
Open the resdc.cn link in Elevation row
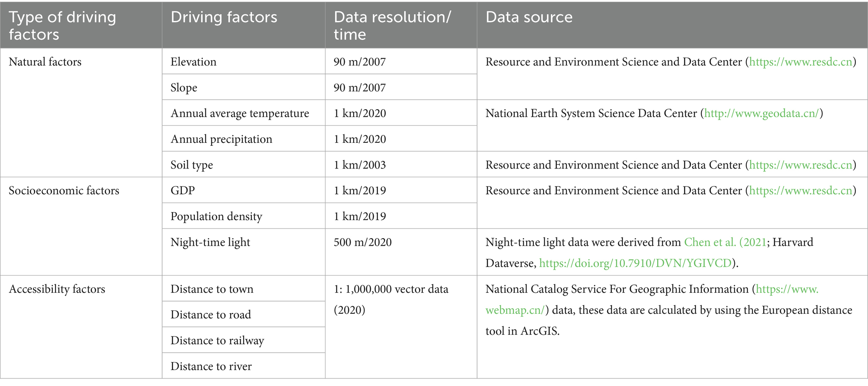tap(801, 62)
